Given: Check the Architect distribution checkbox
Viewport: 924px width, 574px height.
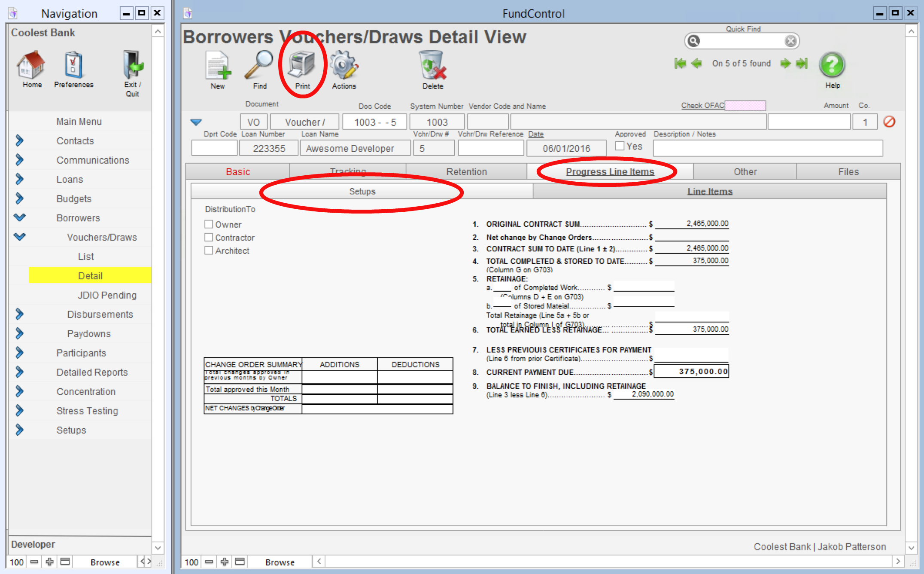Looking at the screenshot, I should click(x=209, y=250).
